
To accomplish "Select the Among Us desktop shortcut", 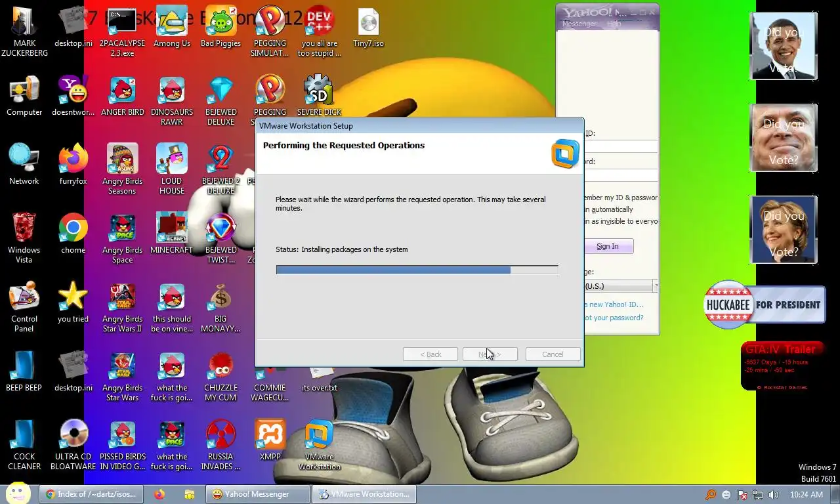I will (172, 26).
